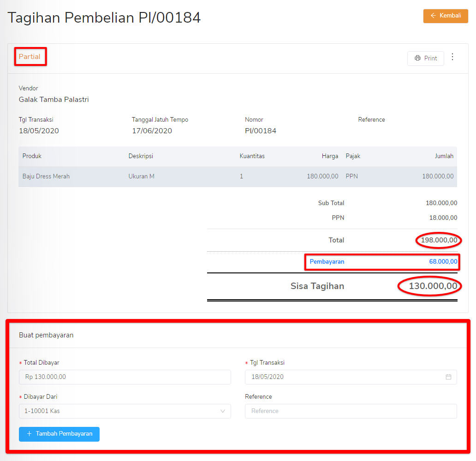The height and width of the screenshot is (461, 476).
Task: Click inside the Reference text field
Action: coord(351,411)
